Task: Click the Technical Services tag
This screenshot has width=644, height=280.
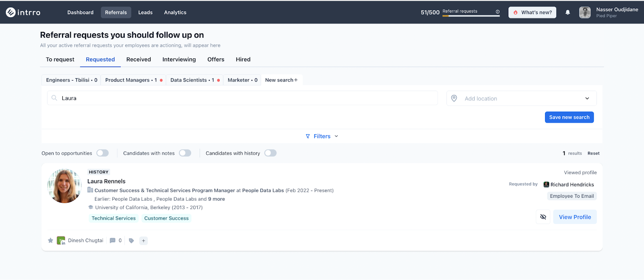Action: [x=114, y=218]
